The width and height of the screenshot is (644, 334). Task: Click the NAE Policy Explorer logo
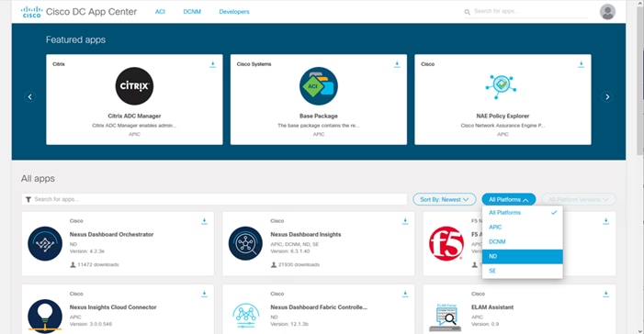point(501,86)
